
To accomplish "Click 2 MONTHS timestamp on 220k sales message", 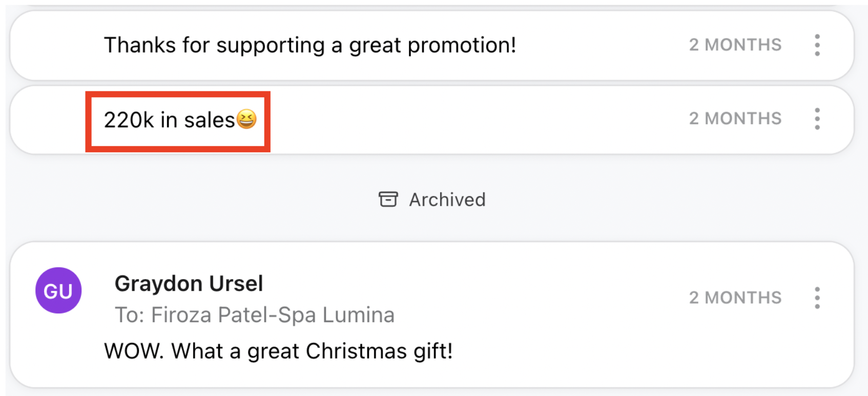I will [735, 118].
